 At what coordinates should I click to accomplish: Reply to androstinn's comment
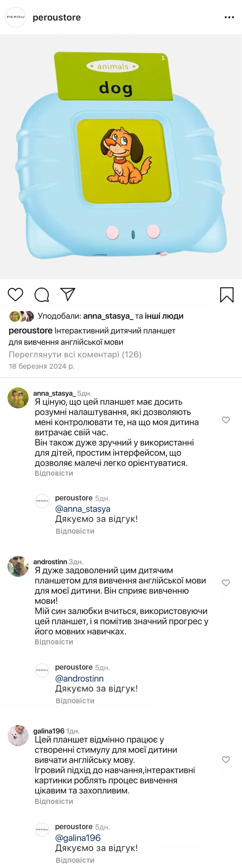54,642
